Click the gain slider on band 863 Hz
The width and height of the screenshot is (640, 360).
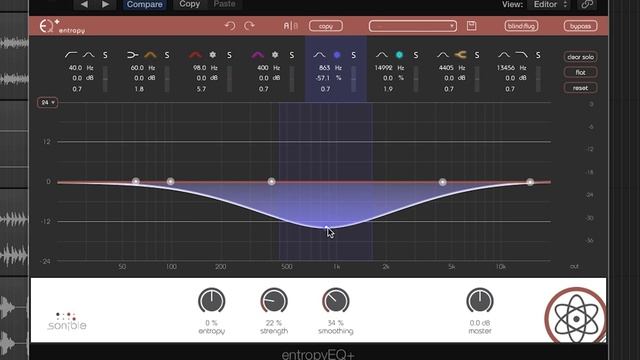[x=353, y=79]
